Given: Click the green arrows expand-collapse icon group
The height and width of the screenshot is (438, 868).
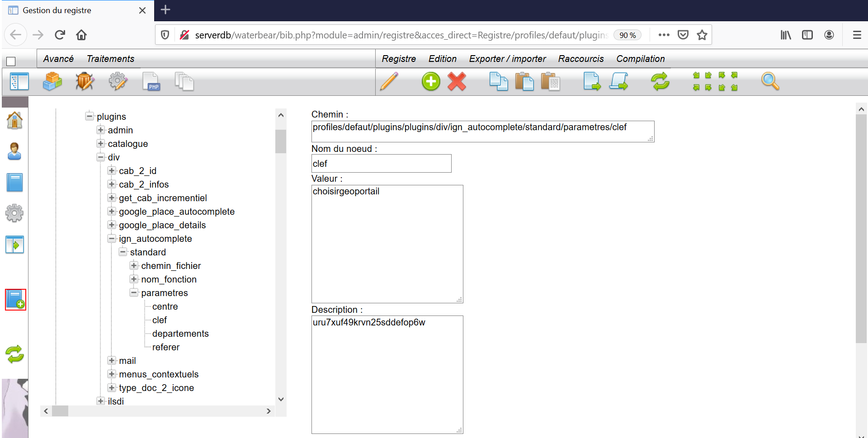Looking at the screenshot, I should coord(715,81).
